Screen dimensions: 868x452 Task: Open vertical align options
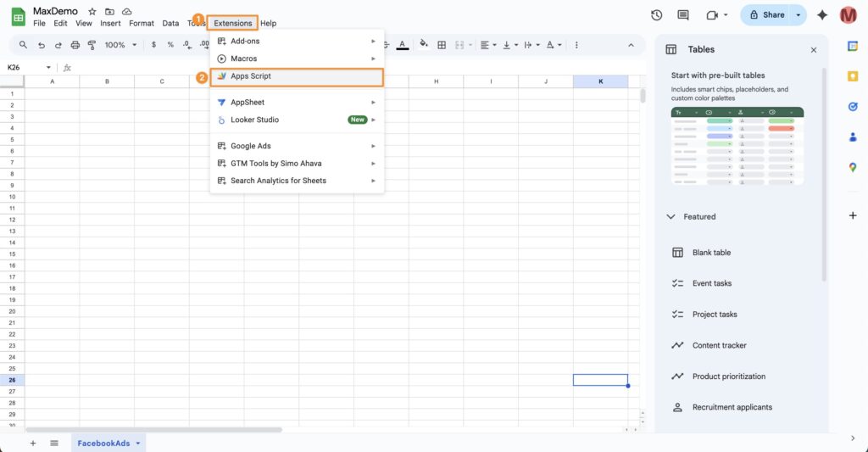coord(509,45)
